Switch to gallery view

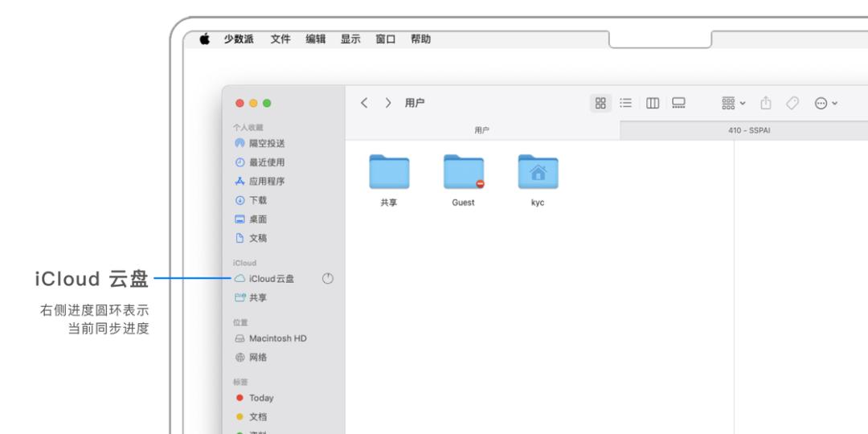678,103
